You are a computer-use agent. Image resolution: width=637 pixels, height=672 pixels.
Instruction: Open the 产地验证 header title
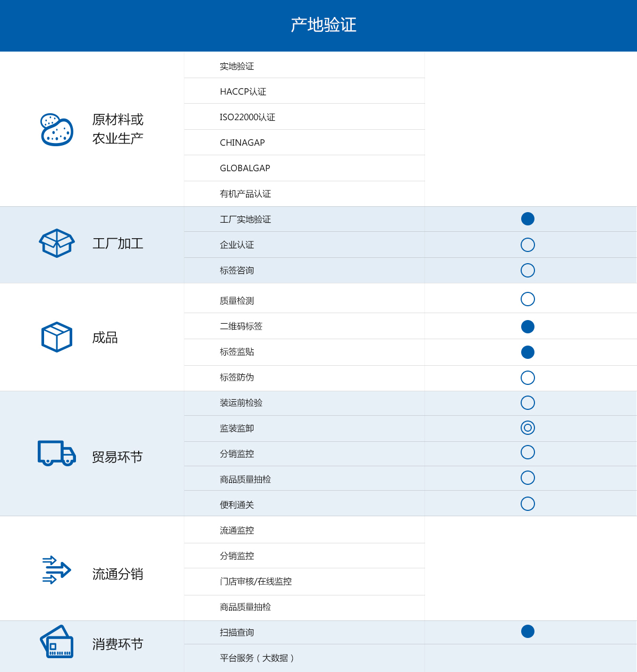[x=323, y=25]
